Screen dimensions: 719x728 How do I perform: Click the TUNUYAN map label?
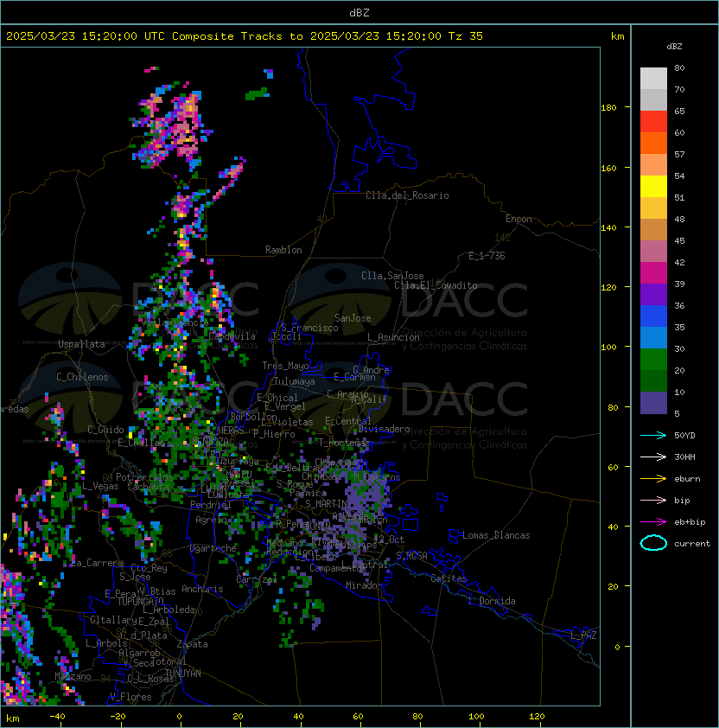point(183,674)
